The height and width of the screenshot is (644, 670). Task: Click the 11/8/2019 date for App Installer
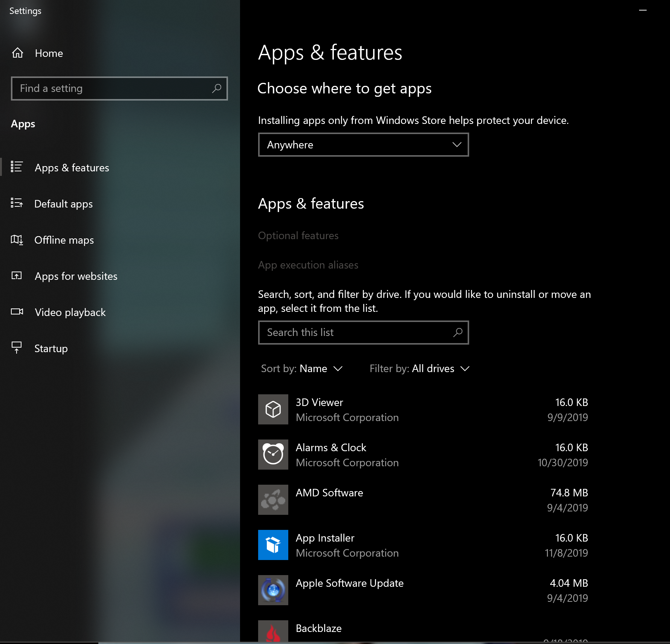(566, 553)
